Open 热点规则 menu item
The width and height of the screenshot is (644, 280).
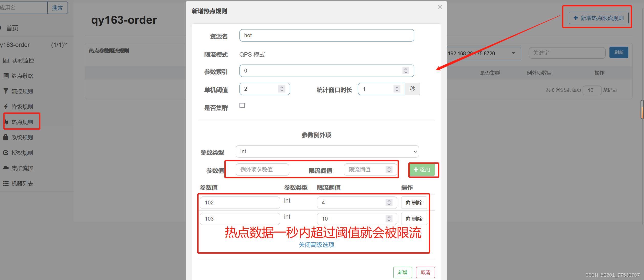coord(22,122)
